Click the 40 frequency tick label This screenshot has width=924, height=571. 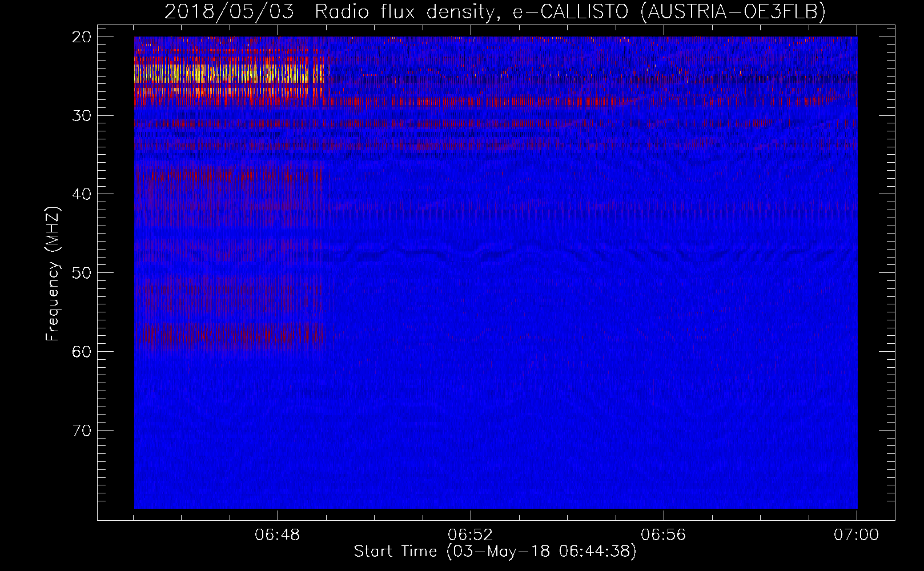(x=82, y=194)
